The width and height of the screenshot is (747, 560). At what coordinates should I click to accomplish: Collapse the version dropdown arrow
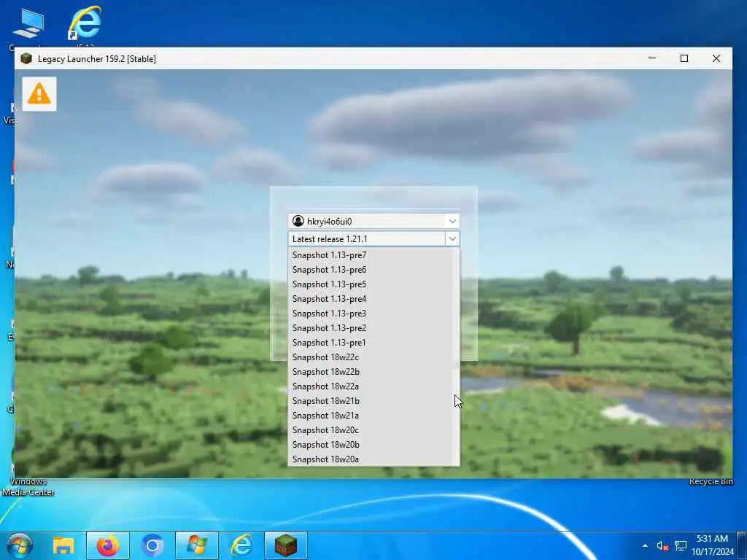pos(452,238)
